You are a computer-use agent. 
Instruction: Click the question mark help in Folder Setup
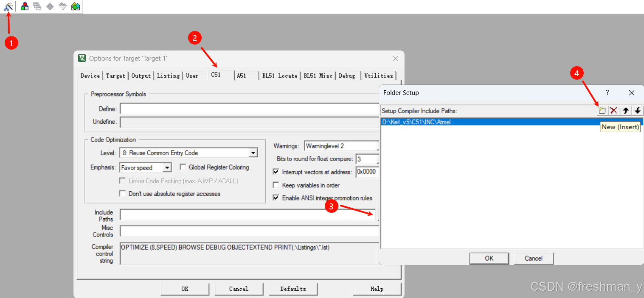pyautogui.click(x=607, y=92)
